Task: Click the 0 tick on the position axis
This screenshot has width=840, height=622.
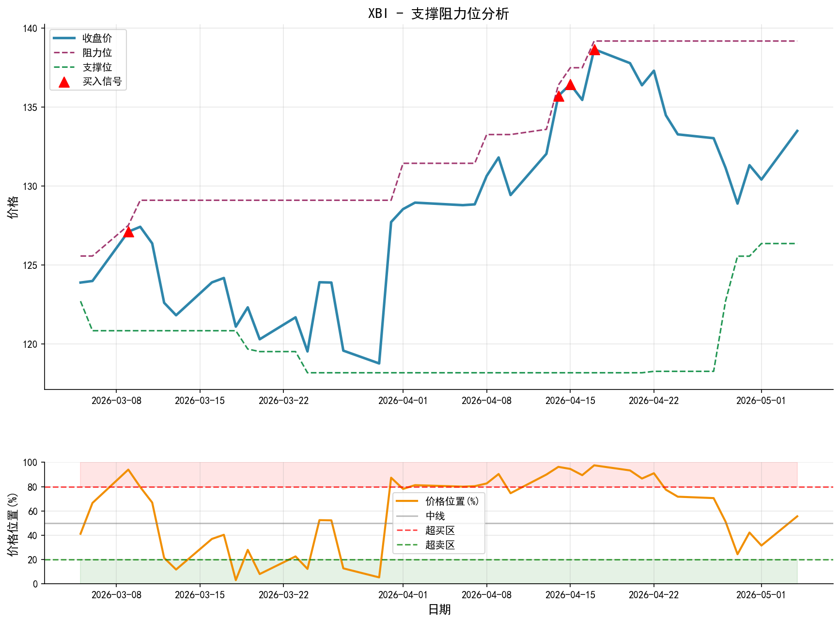Action: (35, 584)
